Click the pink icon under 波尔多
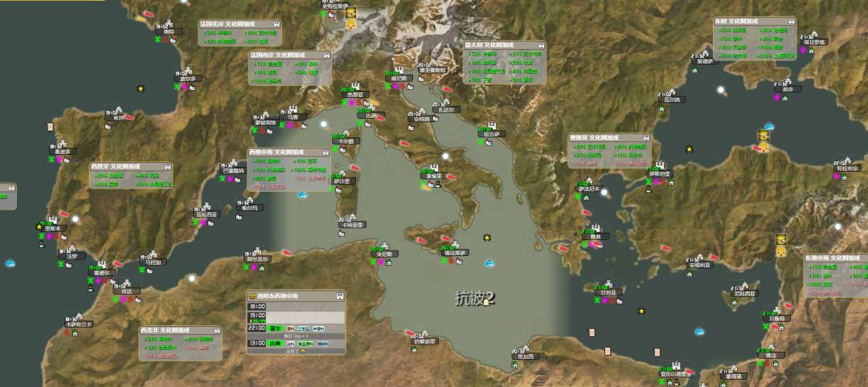 coord(184,86)
